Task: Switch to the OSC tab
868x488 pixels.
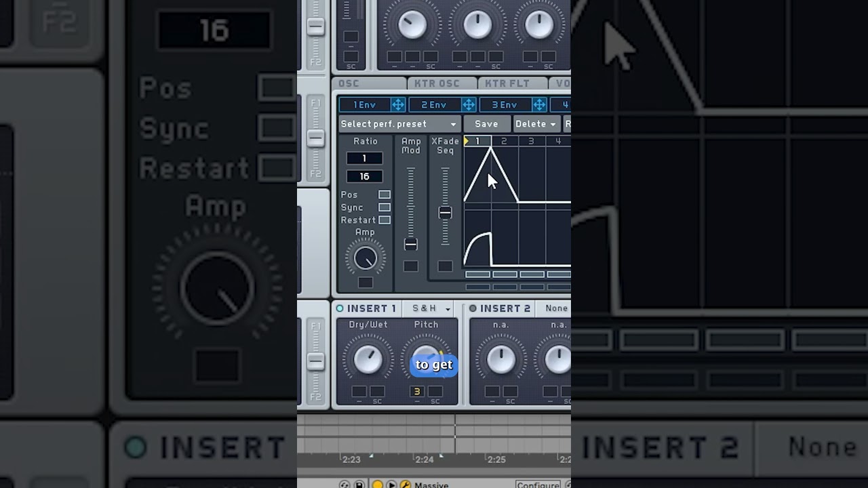Action: pyautogui.click(x=368, y=83)
